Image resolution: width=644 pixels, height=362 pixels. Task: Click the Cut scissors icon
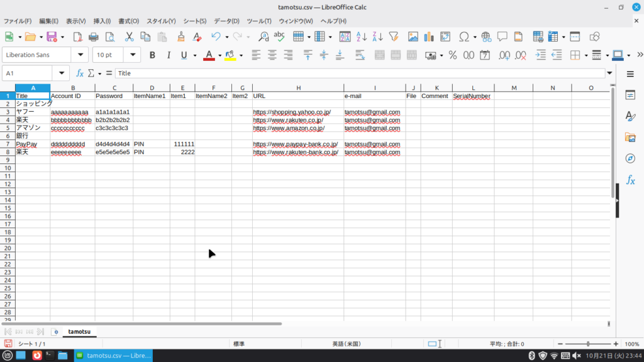coord(129,36)
